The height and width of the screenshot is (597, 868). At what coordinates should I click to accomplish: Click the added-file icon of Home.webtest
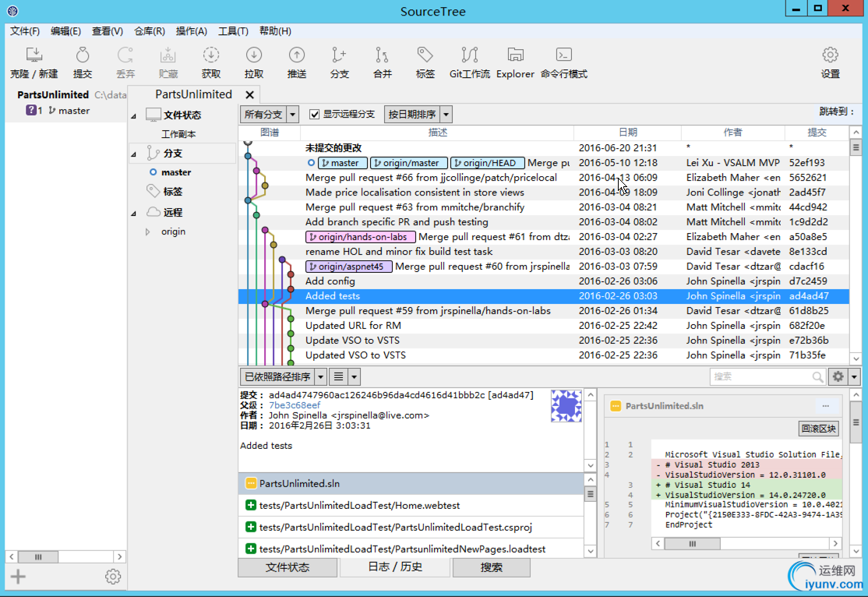tap(251, 505)
